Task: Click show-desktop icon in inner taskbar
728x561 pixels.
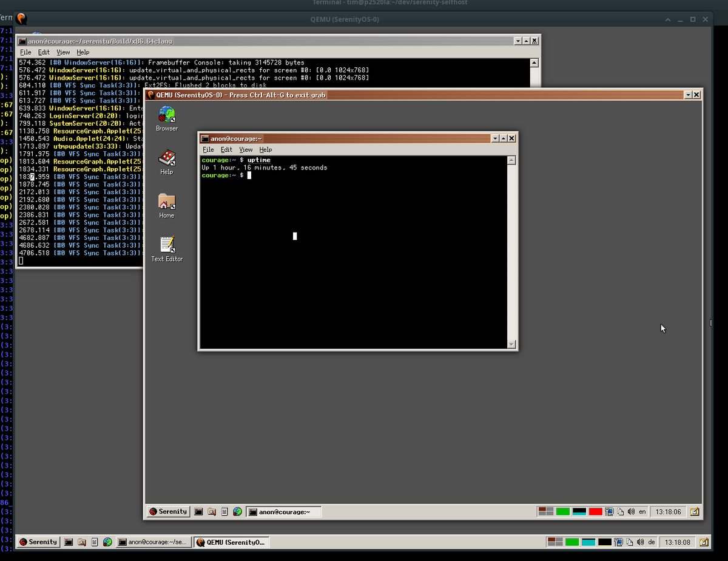Action: coord(695,512)
